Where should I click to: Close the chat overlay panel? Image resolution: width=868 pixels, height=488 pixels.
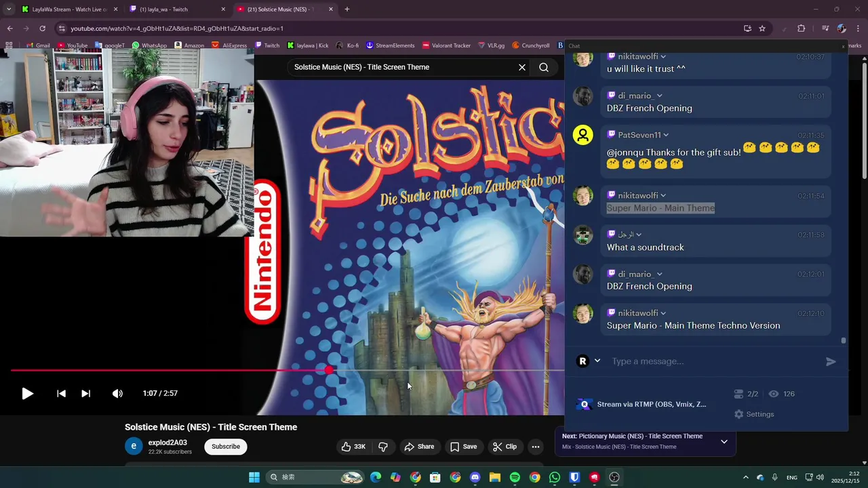[843, 46]
